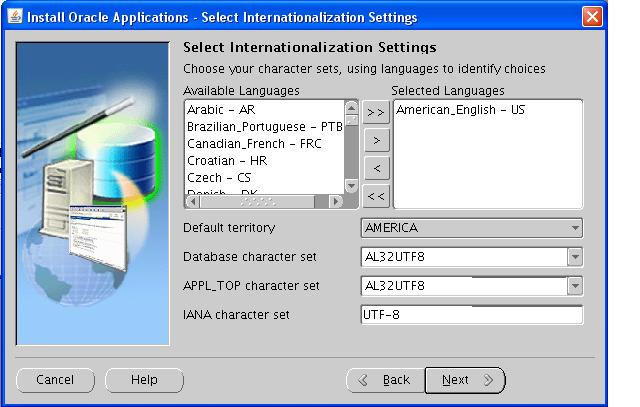Select American_English - US in Selected Languages
Image resolution: width=640 pixels, height=407 pixels.
click(x=460, y=110)
